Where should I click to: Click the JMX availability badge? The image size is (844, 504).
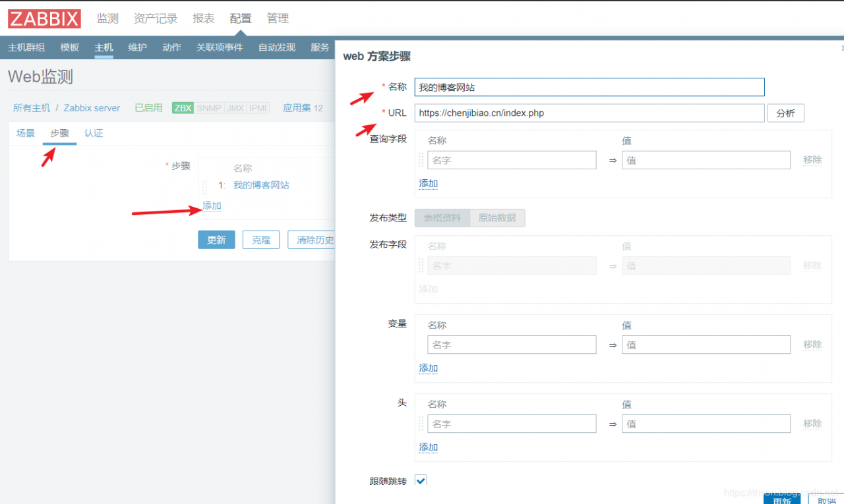235,108
